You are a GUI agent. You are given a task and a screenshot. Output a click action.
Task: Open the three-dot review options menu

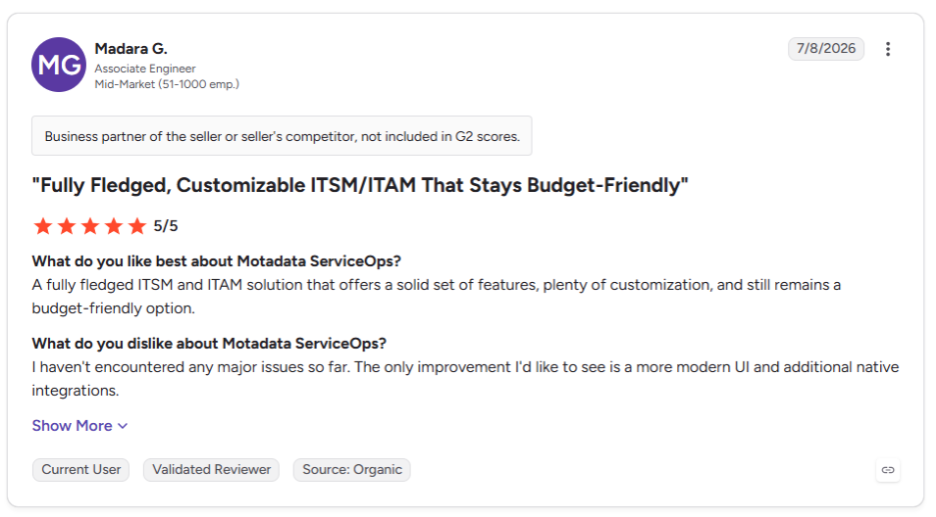coord(888,49)
